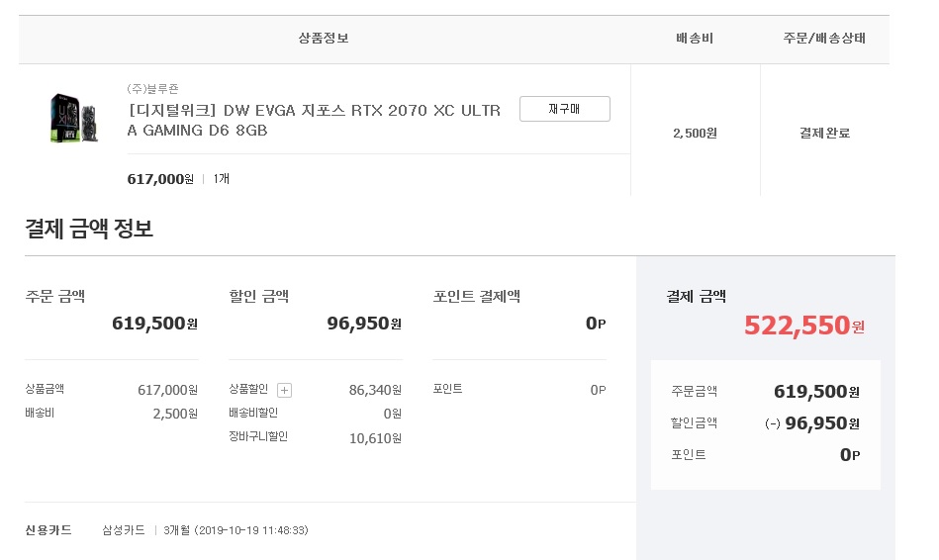This screenshot has width=939, height=560.
Task: Click the 배송비할인 row label
Action: click(253, 413)
